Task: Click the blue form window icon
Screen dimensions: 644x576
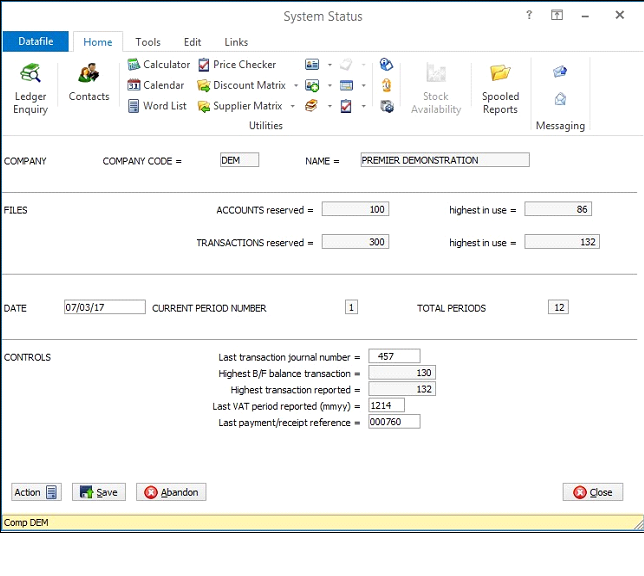Action: tap(346, 85)
